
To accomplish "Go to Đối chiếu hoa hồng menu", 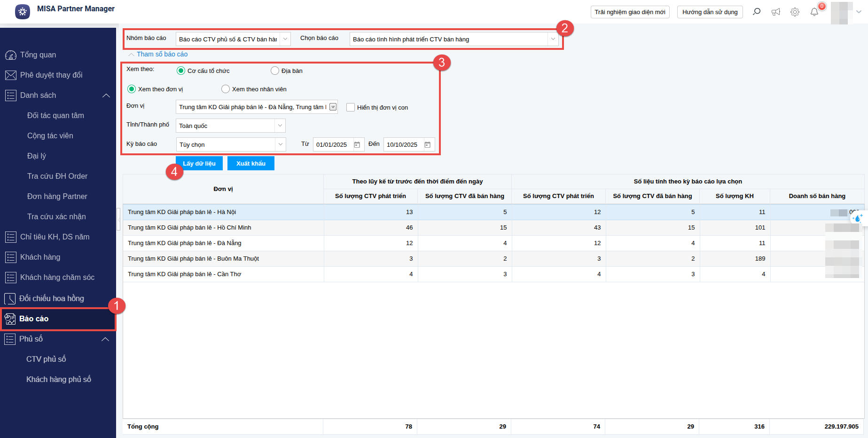I will pos(52,298).
